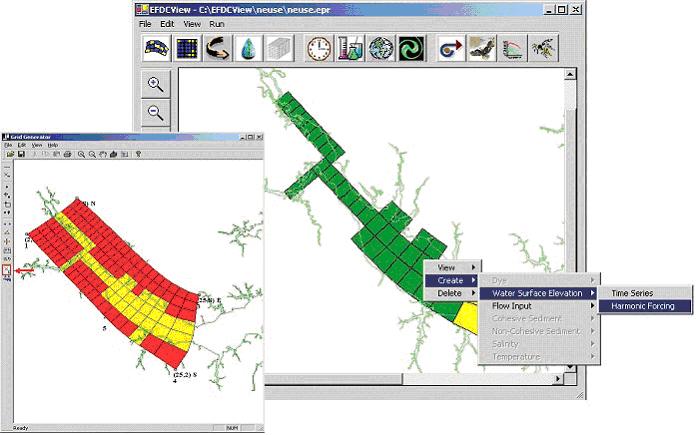The width and height of the screenshot is (696, 435).
Task: Expand the Create context menu entry
Action: [452, 281]
